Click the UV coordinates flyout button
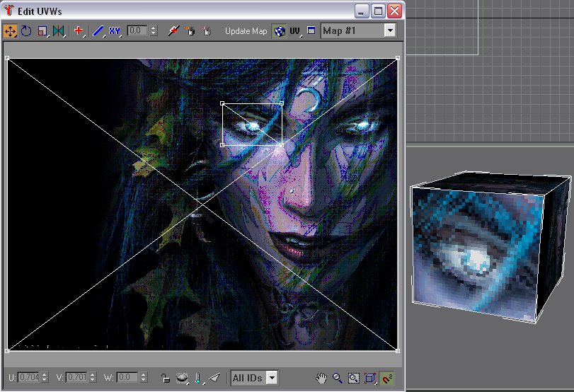574x392 pixels. [295, 31]
